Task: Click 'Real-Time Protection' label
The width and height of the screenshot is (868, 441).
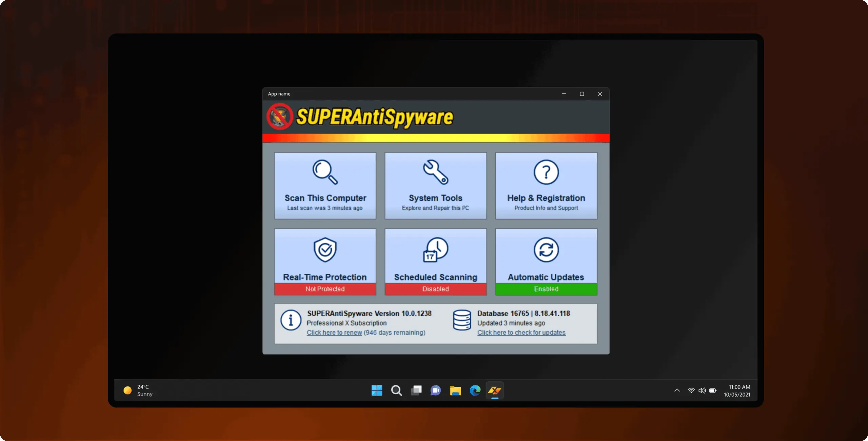Action: pos(325,277)
